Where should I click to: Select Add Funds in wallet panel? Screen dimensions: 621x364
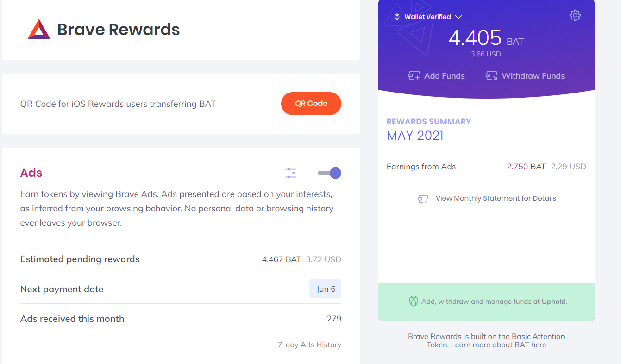(436, 76)
